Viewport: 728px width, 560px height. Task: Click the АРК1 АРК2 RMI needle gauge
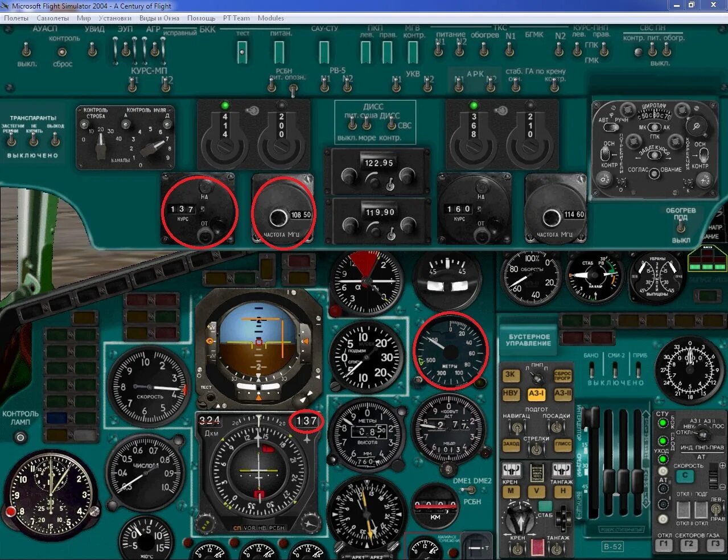(x=367, y=516)
